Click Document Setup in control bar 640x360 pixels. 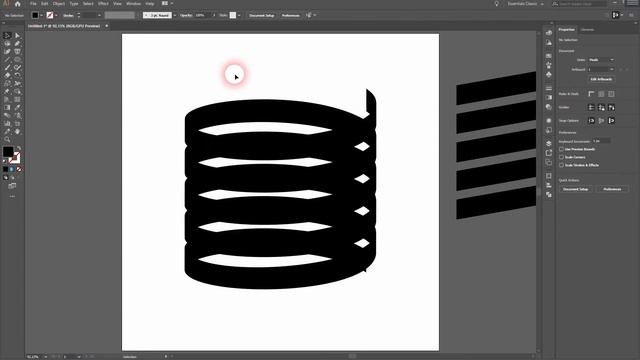point(262,16)
